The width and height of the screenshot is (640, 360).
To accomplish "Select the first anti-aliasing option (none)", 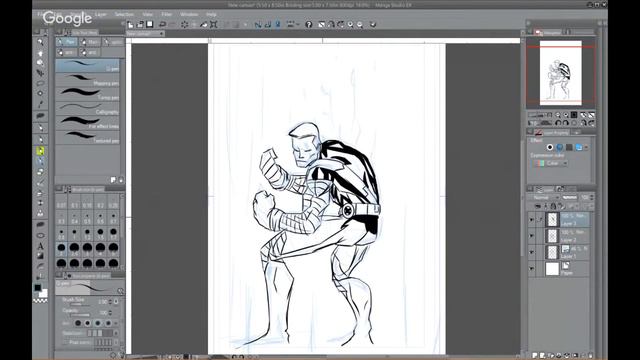I will tap(78, 323).
